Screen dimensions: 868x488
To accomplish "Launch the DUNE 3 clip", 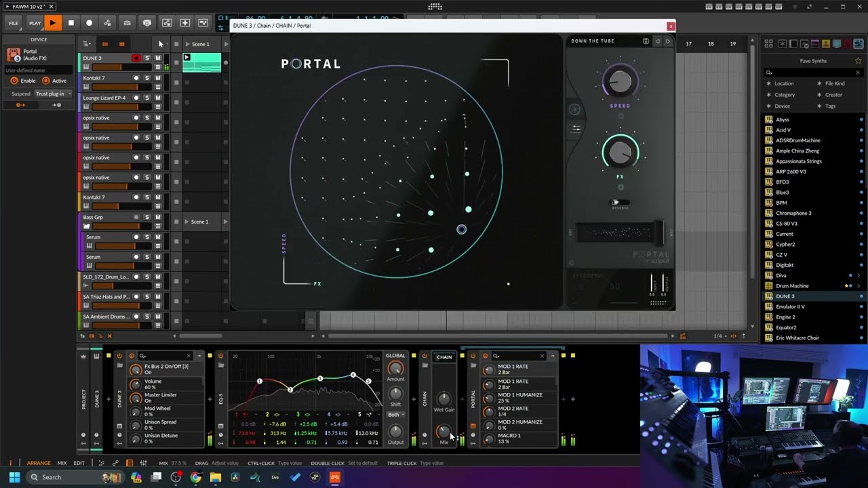I will coord(186,58).
